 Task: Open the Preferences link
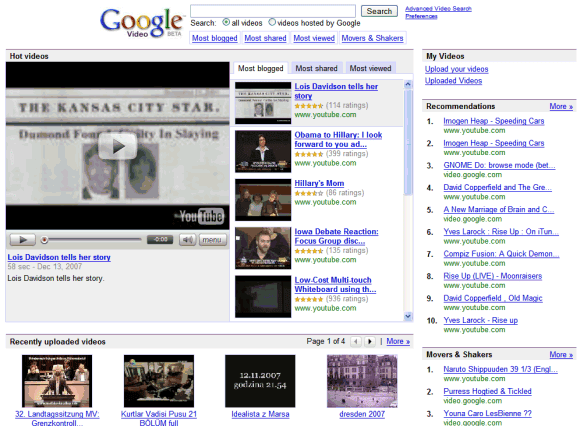[421, 16]
